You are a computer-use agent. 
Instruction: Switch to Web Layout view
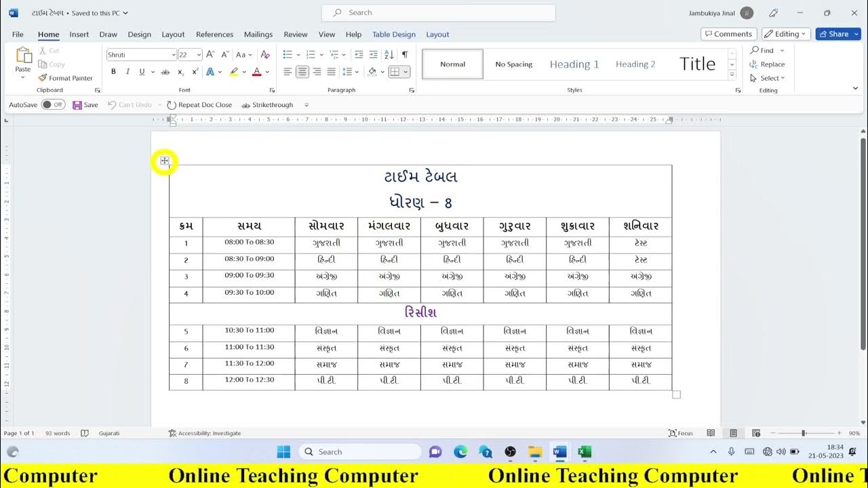point(755,433)
